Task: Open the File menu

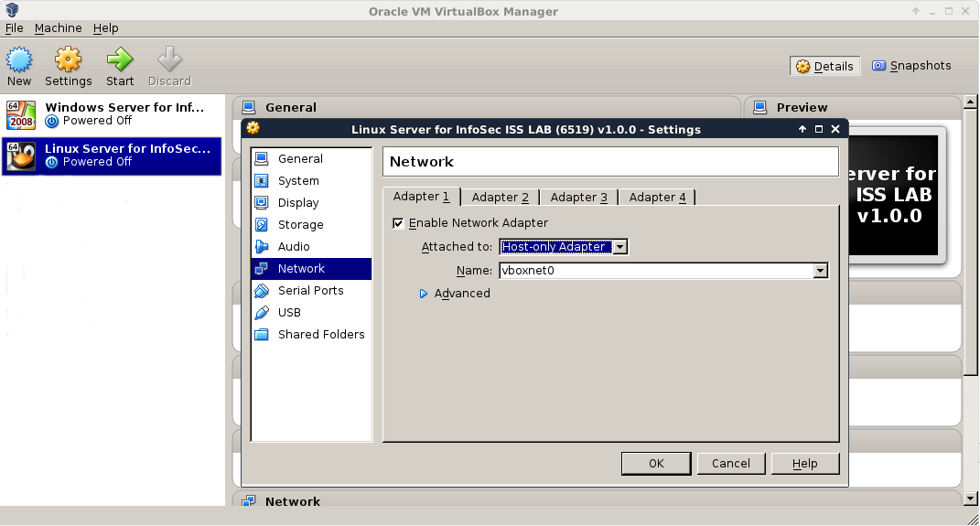Action: [14, 28]
